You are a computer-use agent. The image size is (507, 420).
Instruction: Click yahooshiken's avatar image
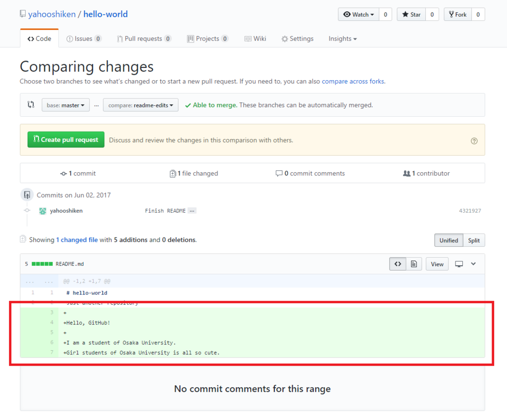pyautogui.click(x=43, y=211)
